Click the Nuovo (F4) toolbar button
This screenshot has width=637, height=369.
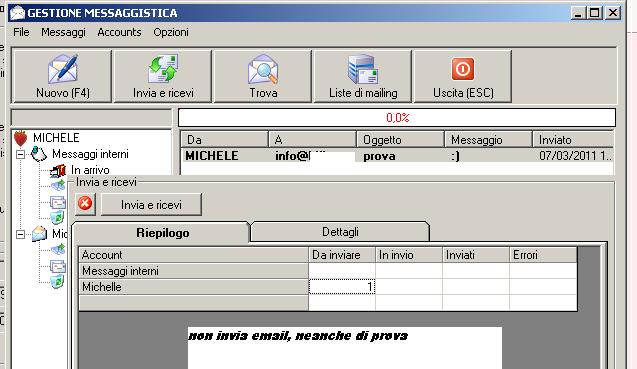pos(62,76)
